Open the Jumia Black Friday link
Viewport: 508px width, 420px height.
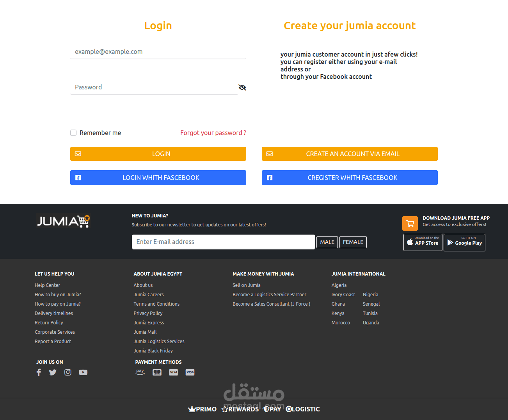point(153,351)
